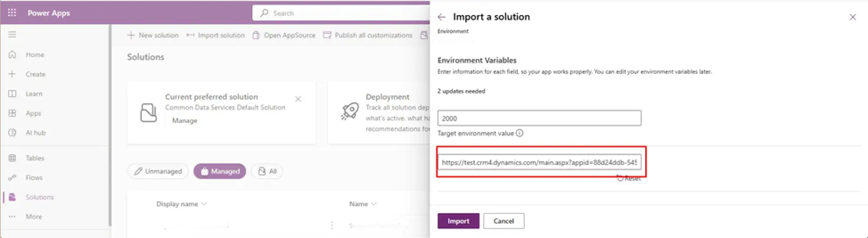Open the Home icon in sidebar

(x=12, y=54)
